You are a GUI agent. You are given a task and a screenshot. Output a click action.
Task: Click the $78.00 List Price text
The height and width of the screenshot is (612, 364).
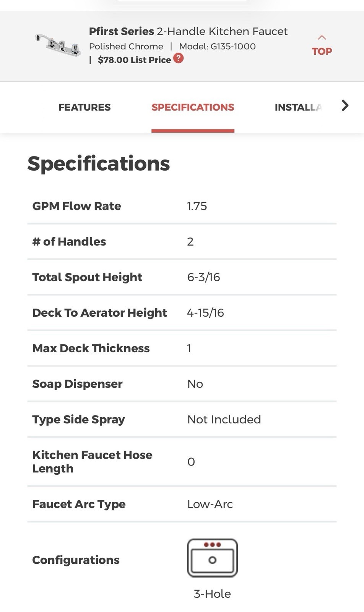(x=134, y=60)
